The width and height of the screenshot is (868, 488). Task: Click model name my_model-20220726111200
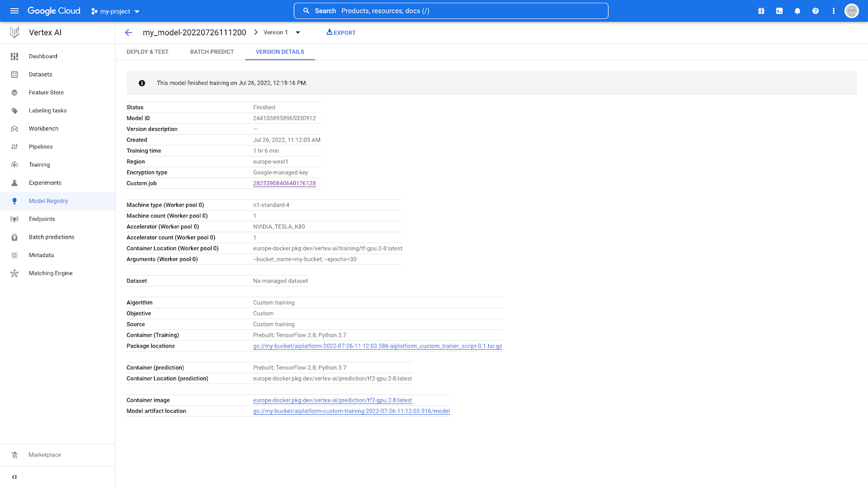tap(194, 33)
